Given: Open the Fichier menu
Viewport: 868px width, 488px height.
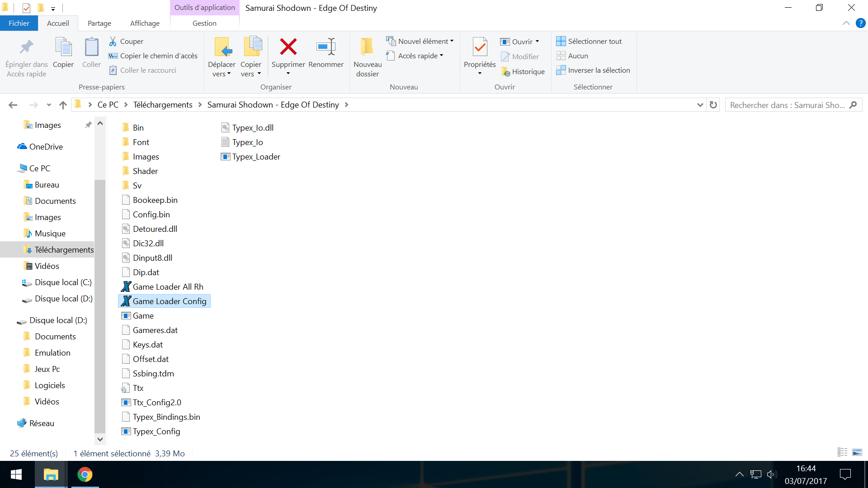Looking at the screenshot, I should (x=19, y=23).
